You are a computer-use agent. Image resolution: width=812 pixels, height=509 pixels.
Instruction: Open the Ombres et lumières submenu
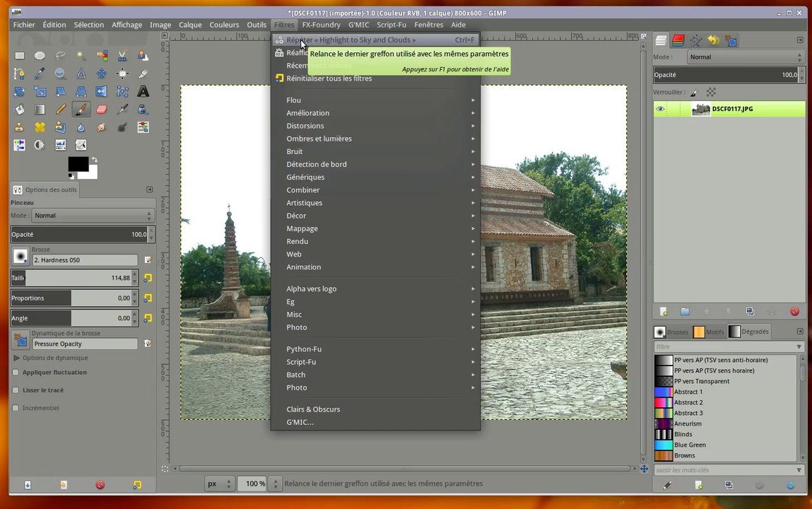tap(375, 139)
